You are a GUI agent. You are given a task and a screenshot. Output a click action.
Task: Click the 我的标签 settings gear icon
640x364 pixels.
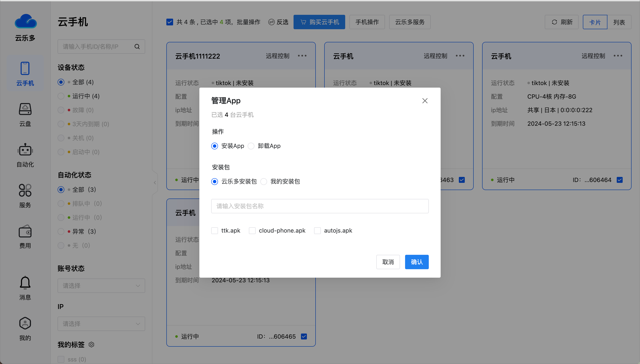[x=91, y=345]
